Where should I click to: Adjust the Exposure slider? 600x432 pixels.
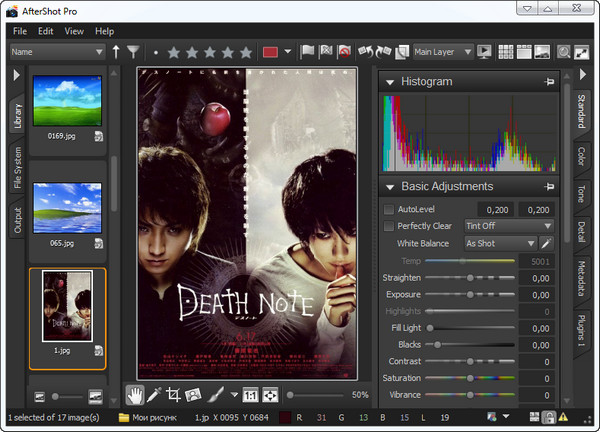(470, 295)
